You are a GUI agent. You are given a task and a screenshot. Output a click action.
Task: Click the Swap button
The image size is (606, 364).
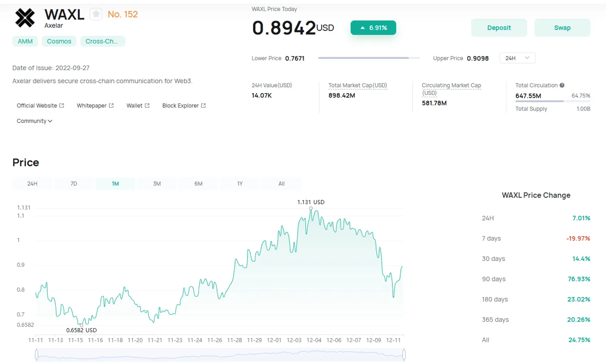(x=562, y=28)
